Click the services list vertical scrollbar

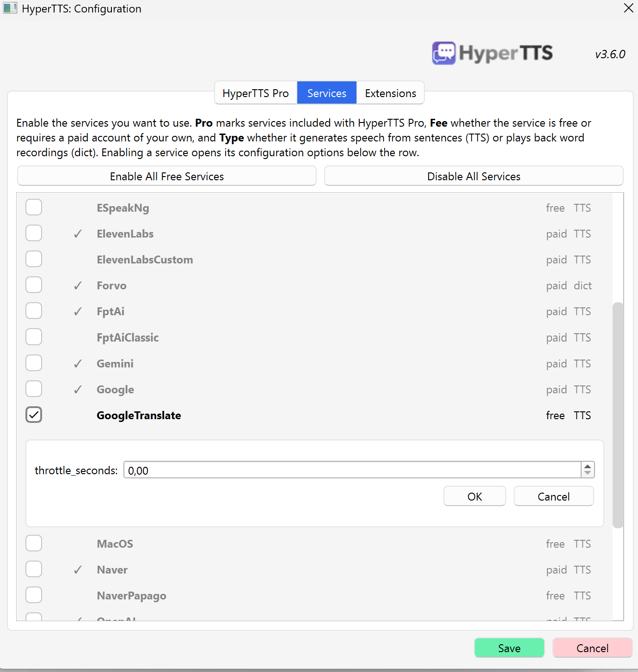618,415
